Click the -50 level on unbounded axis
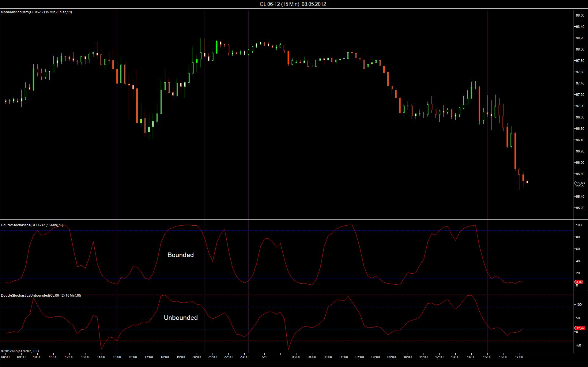This screenshot has width=588, height=367. pyautogui.click(x=579, y=345)
